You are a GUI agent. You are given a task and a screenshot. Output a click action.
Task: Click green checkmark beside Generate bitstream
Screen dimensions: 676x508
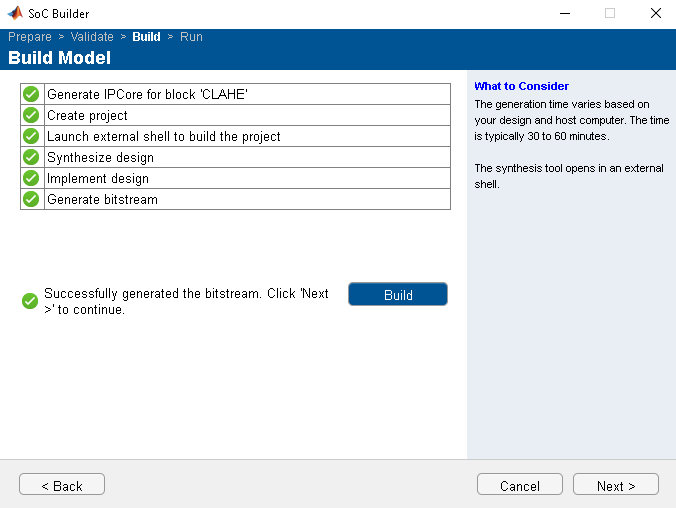point(31,199)
